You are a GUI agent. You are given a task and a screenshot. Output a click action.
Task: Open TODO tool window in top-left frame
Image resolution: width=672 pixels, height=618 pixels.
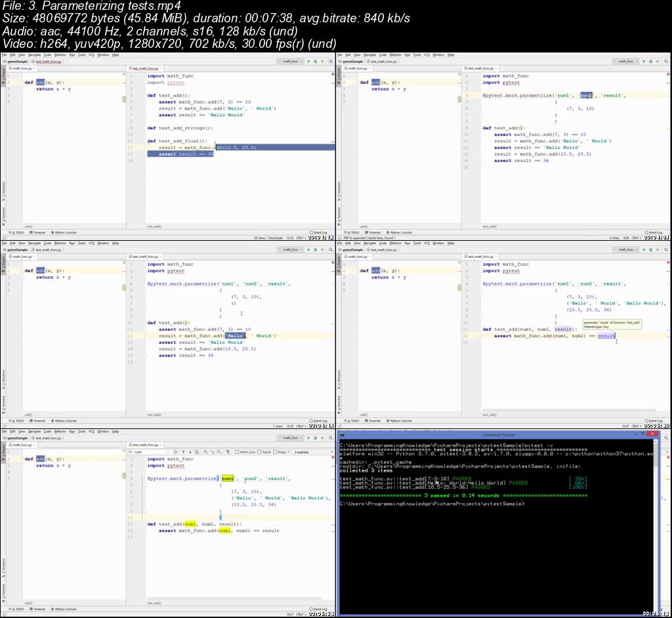(x=16, y=232)
